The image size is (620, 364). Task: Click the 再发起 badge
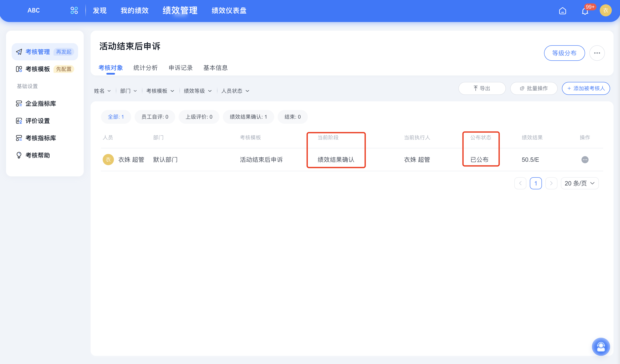(64, 52)
